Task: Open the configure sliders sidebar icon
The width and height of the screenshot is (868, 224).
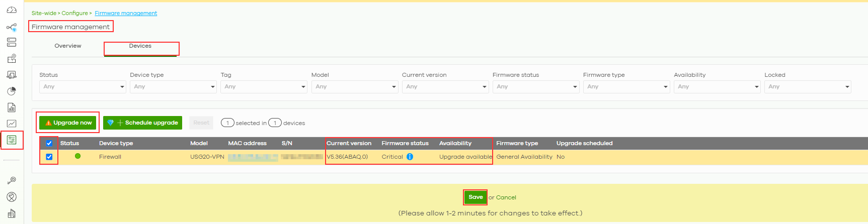Action: [12, 140]
